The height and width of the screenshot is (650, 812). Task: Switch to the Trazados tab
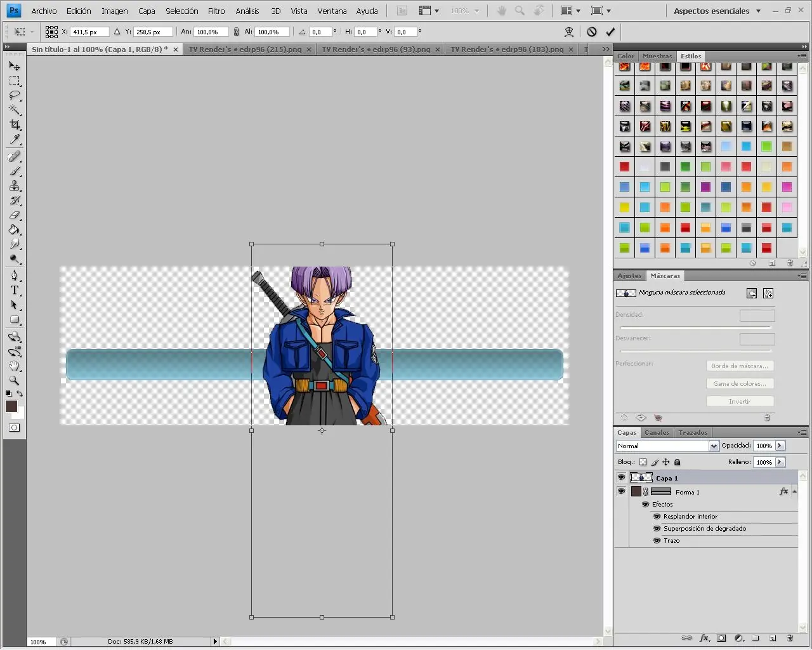[x=693, y=432]
